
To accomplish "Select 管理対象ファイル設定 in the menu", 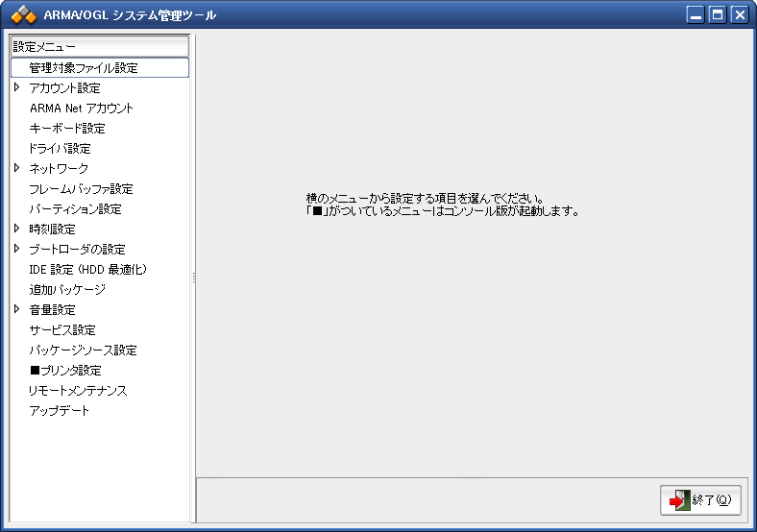I will click(84, 68).
